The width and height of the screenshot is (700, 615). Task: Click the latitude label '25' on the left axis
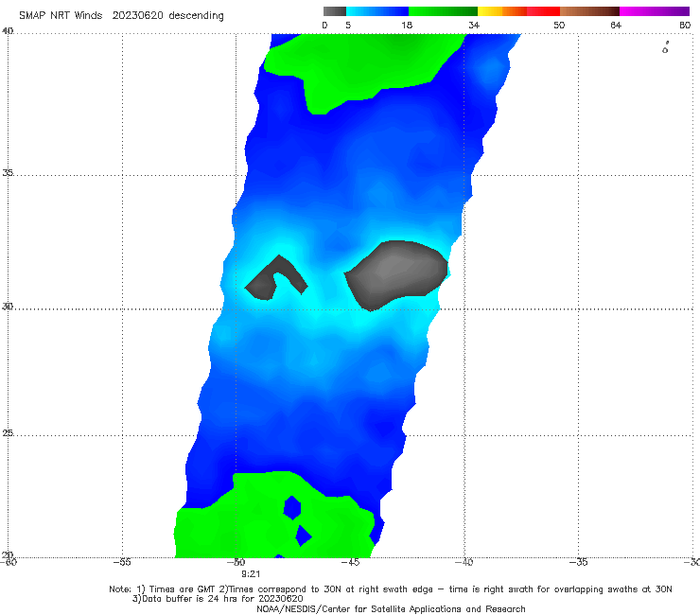click(x=8, y=433)
